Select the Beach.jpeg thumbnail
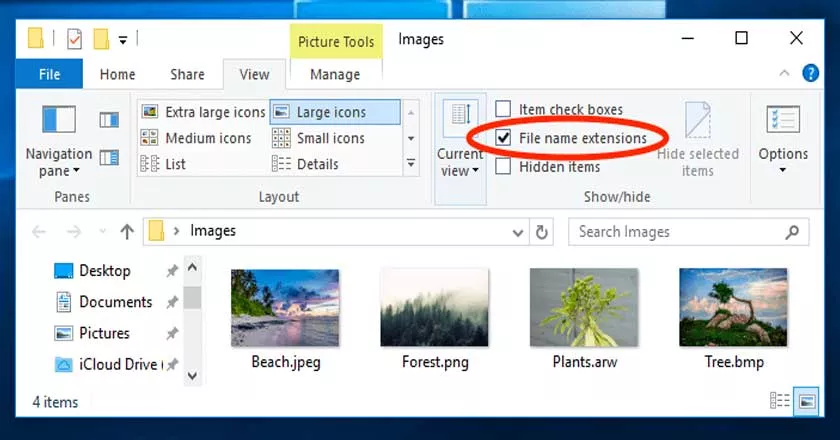Viewport: 840px width, 440px height. tap(285, 308)
